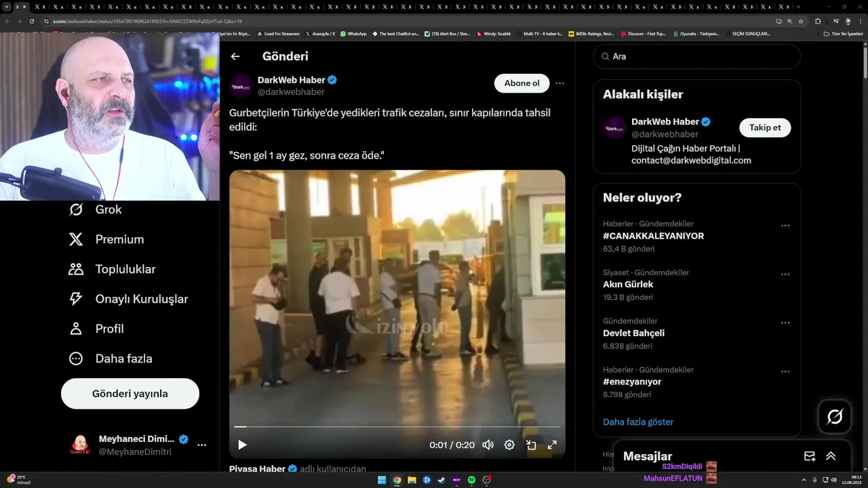
Task: Open the Extensions puzzle icon
Action: click(818, 21)
